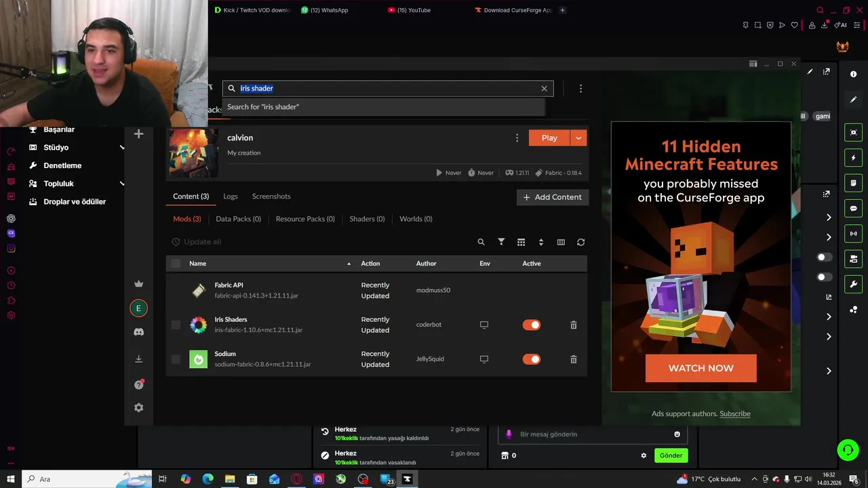Disable the Iris Shaders mod toggle
The height and width of the screenshot is (488, 868).
pos(532,325)
